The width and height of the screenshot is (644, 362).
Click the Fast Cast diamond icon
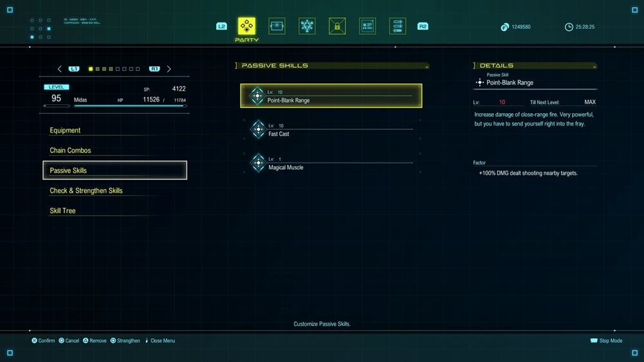(x=259, y=129)
